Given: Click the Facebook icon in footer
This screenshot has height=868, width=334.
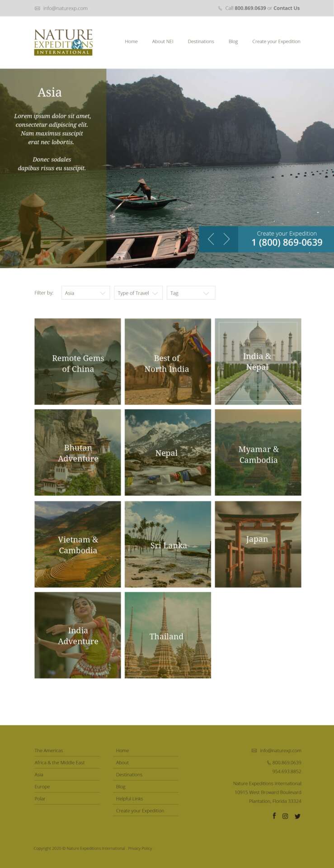Looking at the screenshot, I should pyautogui.click(x=274, y=816).
